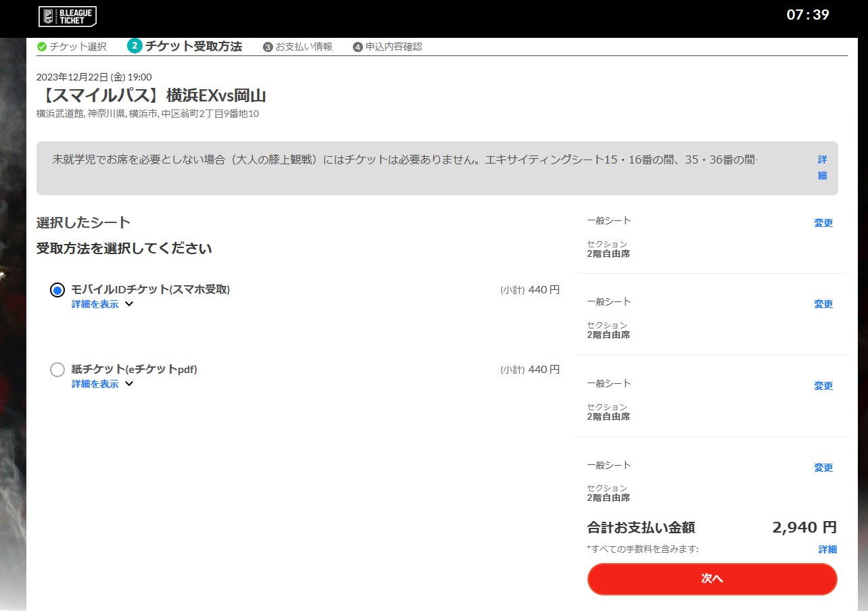Click the B.LEAGUE TICKET logo
Screen dimensions: 868x611
[68, 16]
